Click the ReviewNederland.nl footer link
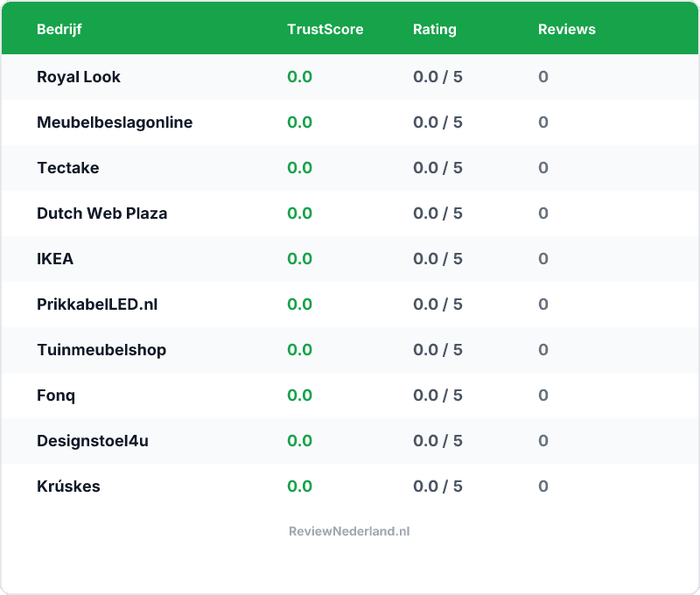The image size is (700, 595). pyautogui.click(x=349, y=531)
